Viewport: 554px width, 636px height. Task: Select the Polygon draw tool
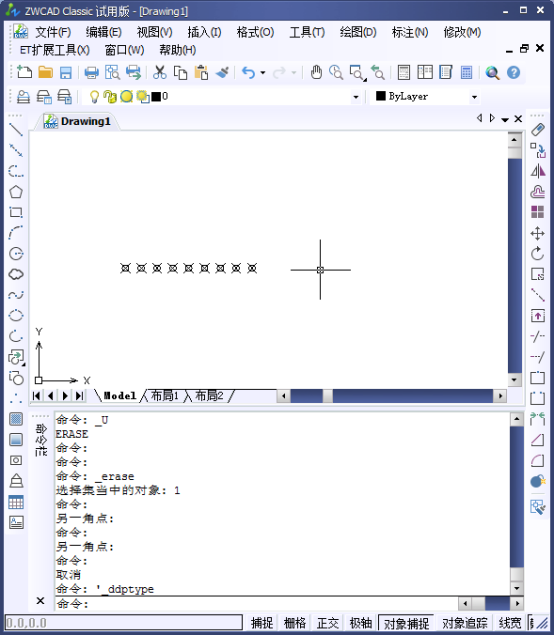[x=16, y=192]
